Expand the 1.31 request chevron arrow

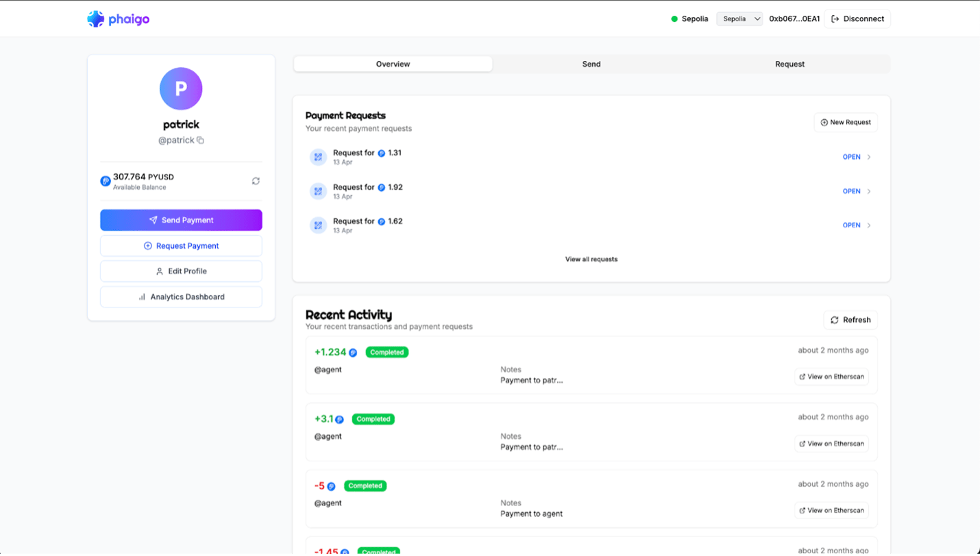869,157
